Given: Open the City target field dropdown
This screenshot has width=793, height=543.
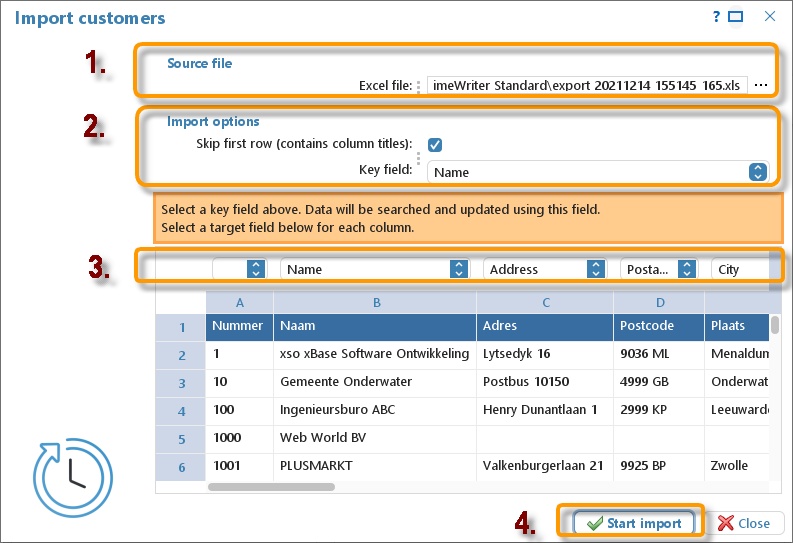Looking at the screenshot, I should [x=740, y=269].
